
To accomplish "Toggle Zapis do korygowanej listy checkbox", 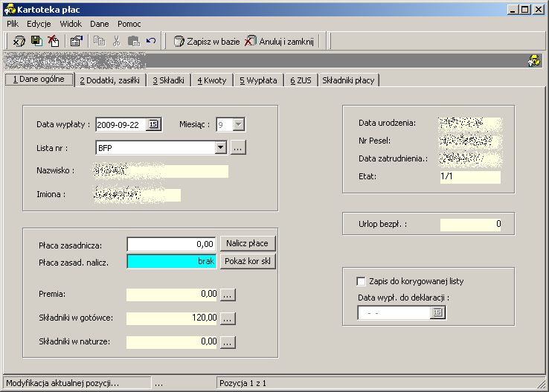I will point(361,281).
